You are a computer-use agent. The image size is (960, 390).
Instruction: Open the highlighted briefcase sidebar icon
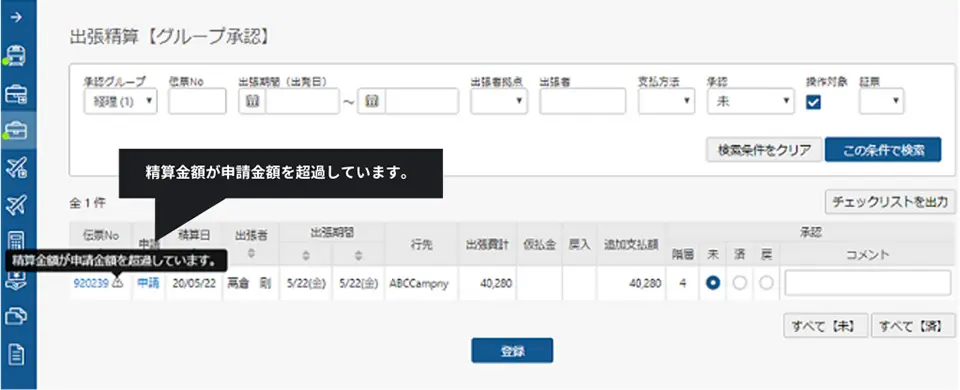click(17, 131)
